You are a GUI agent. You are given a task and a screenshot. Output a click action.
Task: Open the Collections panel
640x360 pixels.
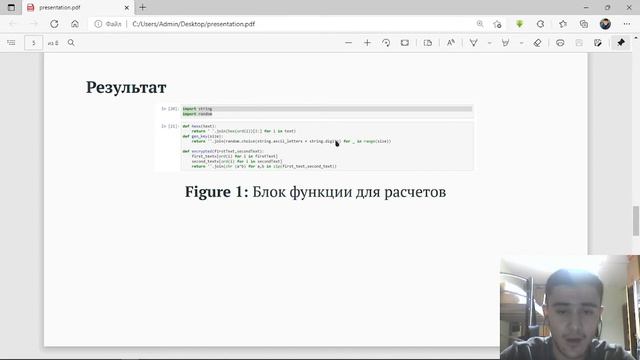pyautogui.click(x=584, y=24)
